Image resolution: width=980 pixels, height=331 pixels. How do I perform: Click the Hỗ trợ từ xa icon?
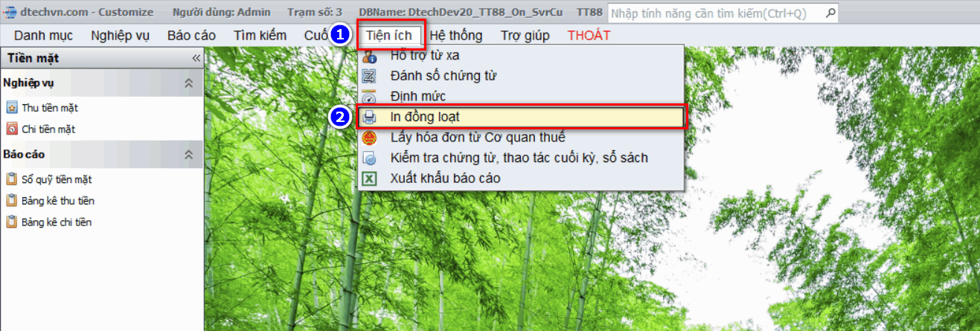coord(369,56)
